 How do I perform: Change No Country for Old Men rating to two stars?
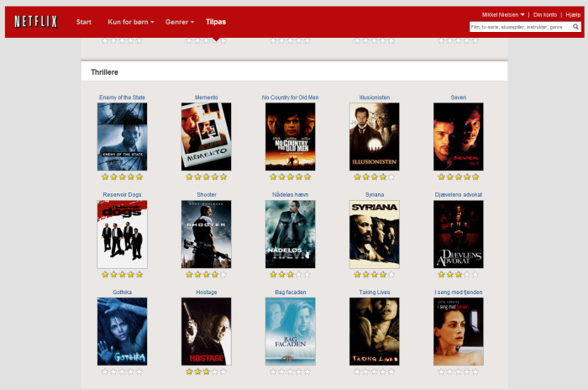[281, 177]
